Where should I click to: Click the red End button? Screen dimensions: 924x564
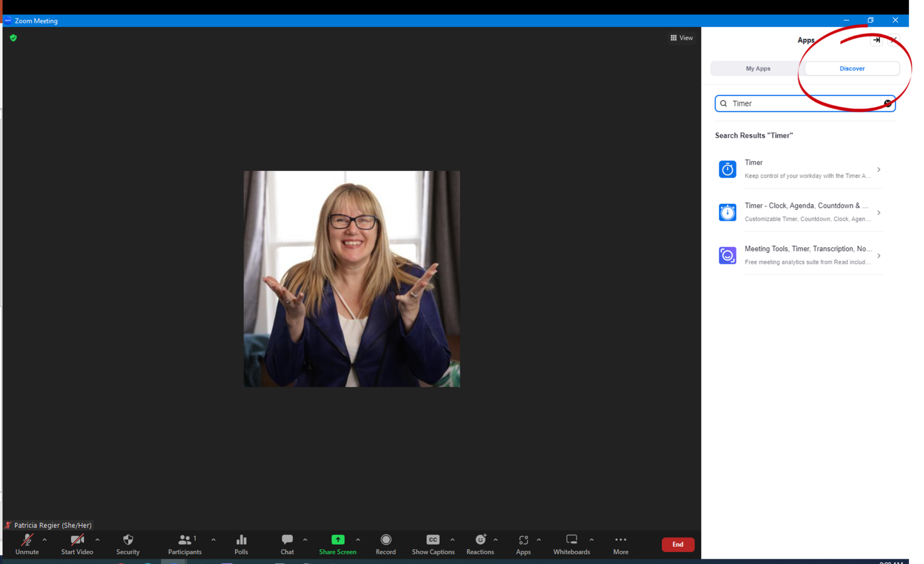coord(677,544)
